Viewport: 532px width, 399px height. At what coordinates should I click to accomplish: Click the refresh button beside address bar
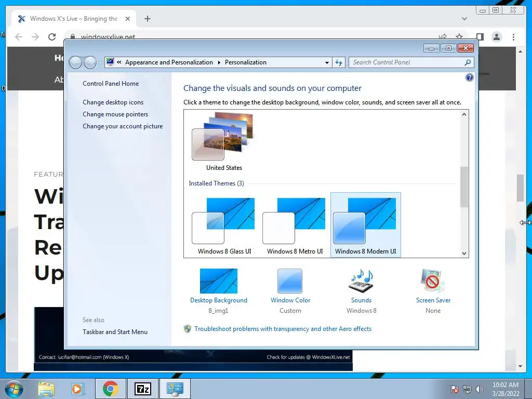[x=339, y=62]
